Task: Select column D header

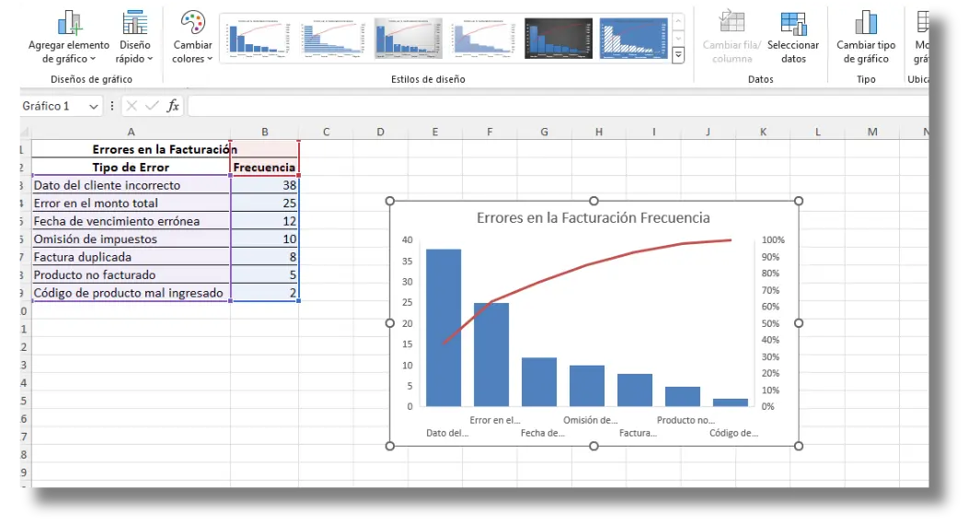Action: (x=380, y=132)
